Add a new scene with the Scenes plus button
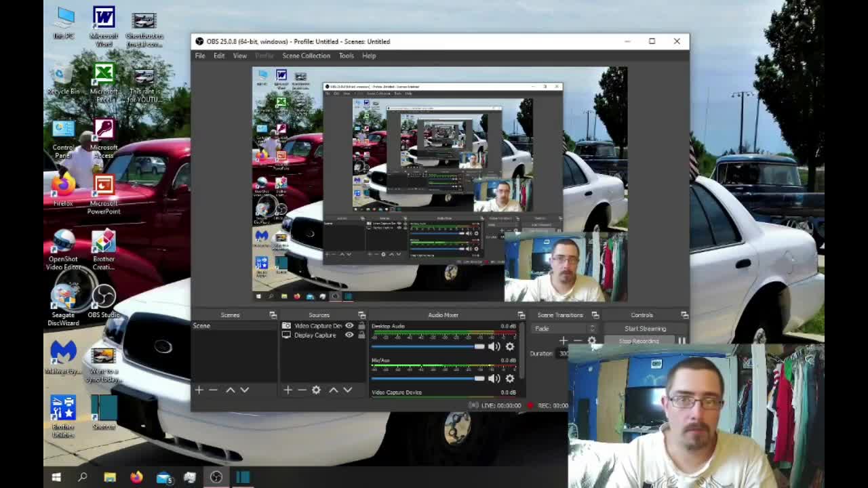868x488 pixels. pyautogui.click(x=199, y=390)
